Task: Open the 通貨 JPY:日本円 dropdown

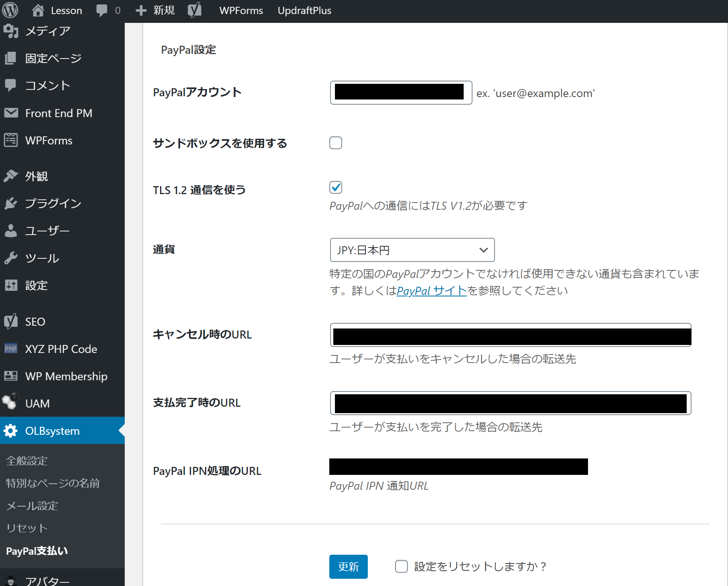Action: click(x=412, y=250)
